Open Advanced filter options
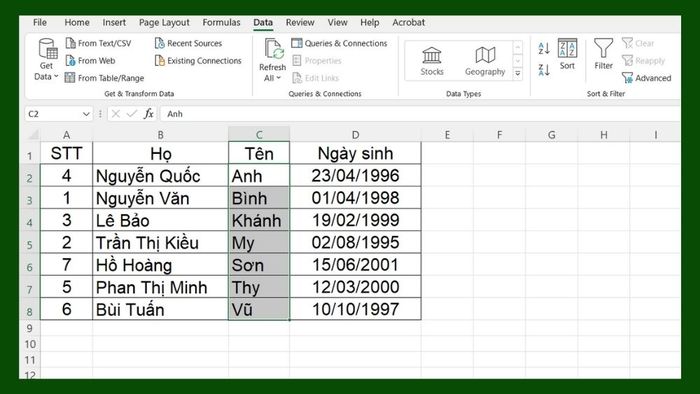 point(646,78)
